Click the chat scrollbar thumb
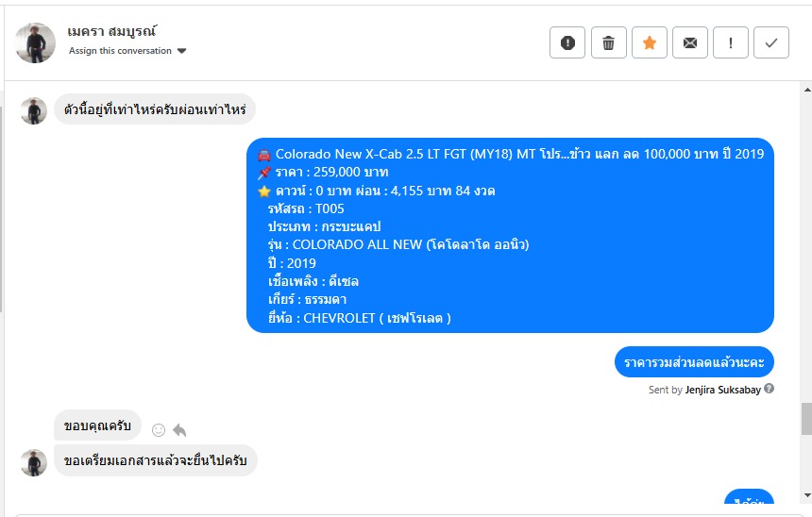 click(807, 419)
